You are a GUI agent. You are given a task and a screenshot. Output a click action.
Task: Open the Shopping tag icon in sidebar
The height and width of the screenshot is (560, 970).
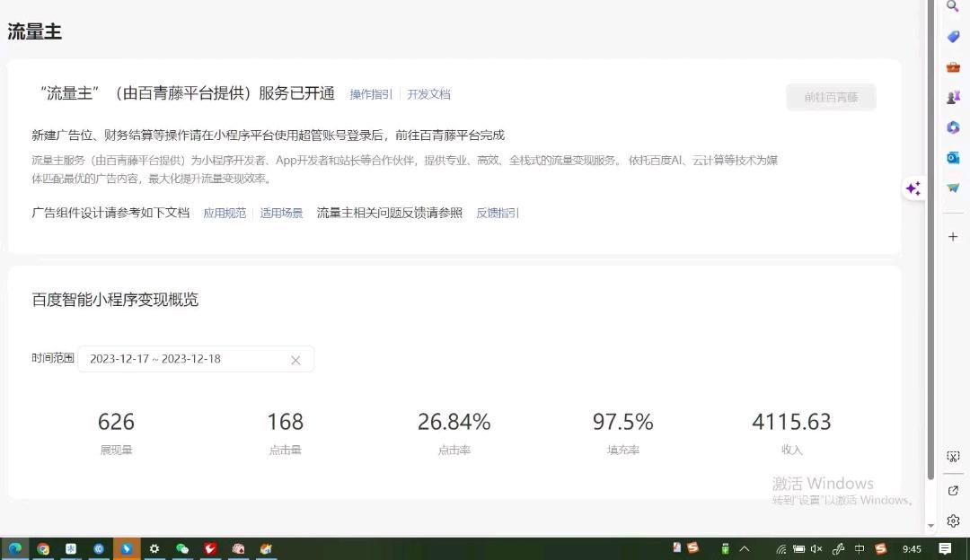click(x=953, y=37)
